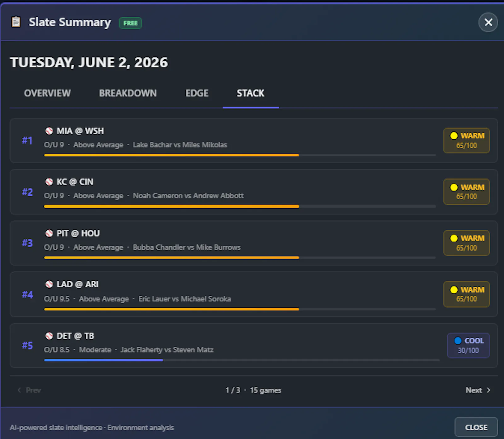Click the orange progress bar under MIA @ WSH
This screenshot has width=504, height=439.
(172, 155)
